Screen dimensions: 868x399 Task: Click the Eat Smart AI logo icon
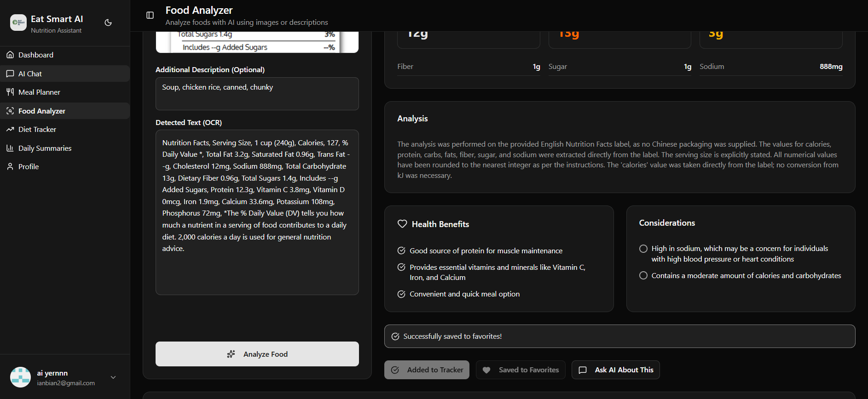click(x=18, y=23)
